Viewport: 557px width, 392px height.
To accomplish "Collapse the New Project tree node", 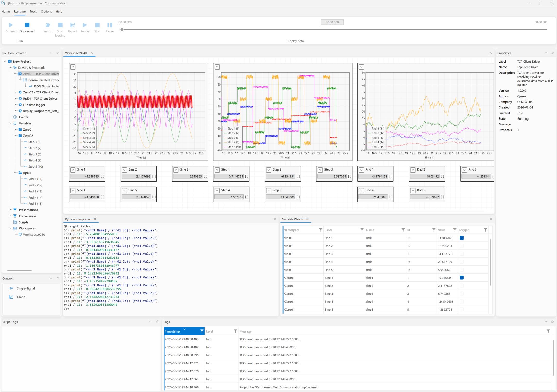I will [x=5, y=62].
